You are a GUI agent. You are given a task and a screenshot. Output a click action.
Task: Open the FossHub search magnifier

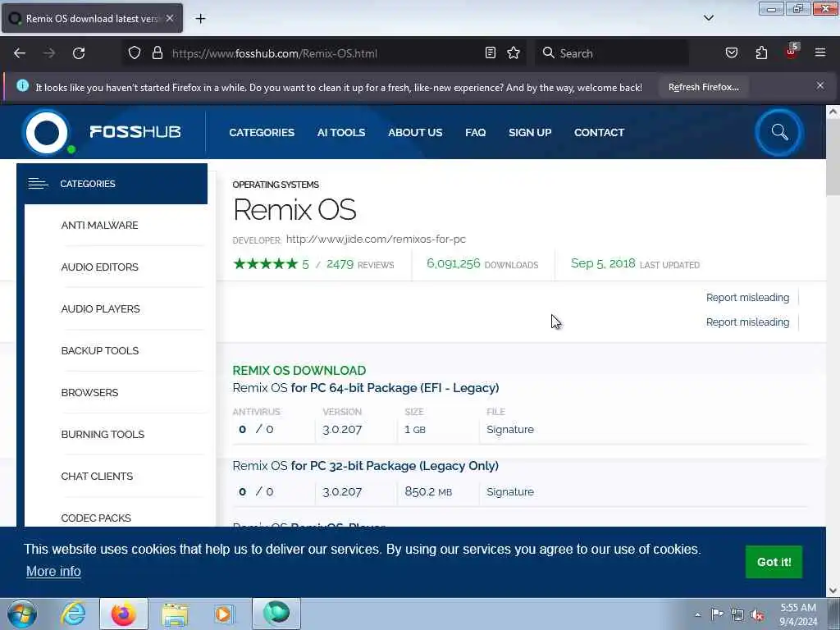point(779,132)
